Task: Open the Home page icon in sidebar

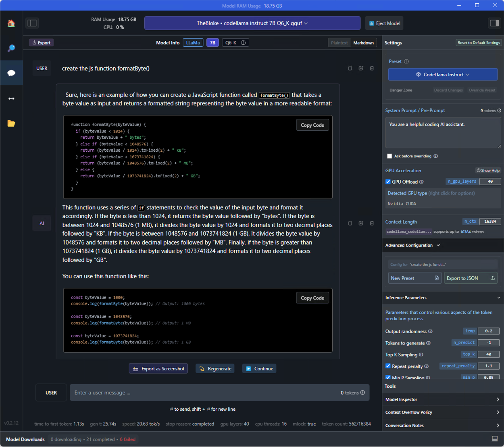Action: (11, 23)
